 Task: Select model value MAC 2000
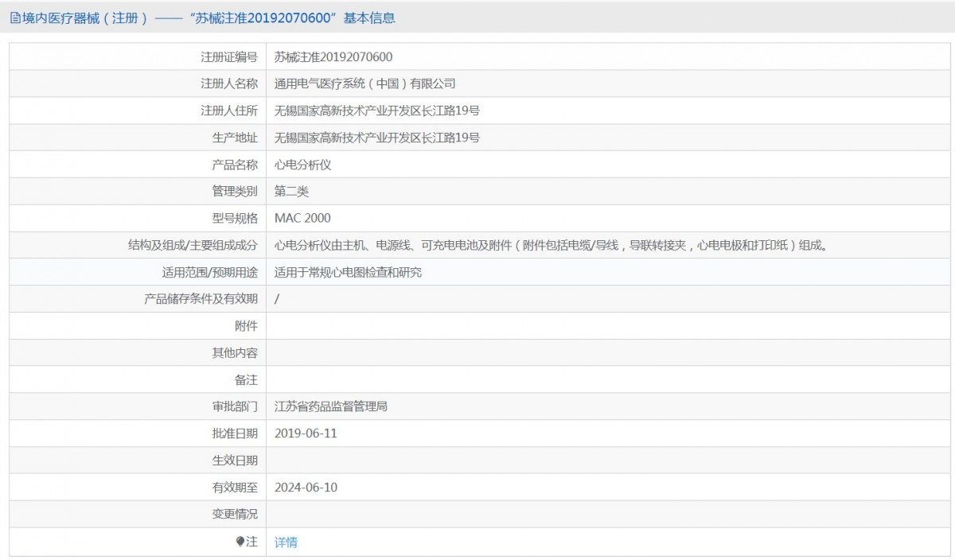302,218
